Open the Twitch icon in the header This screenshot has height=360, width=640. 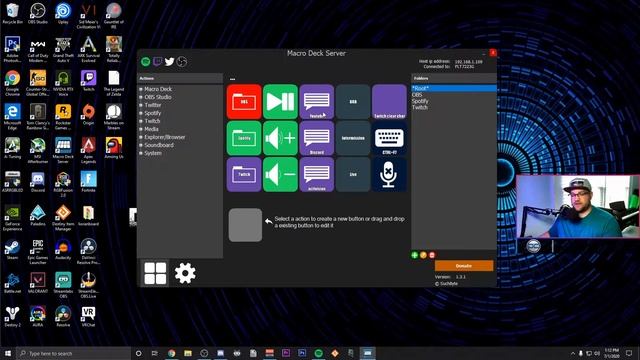[x=158, y=62]
